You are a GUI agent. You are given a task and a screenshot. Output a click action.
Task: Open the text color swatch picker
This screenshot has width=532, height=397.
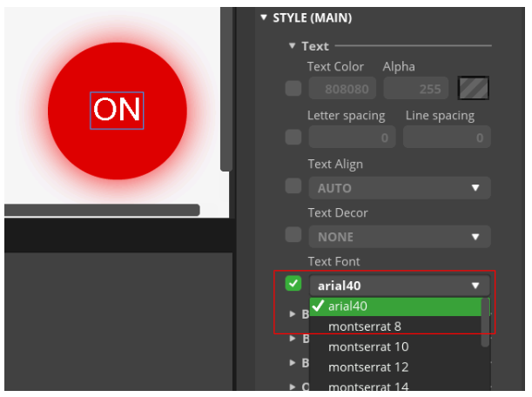pyautogui.click(x=474, y=88)
